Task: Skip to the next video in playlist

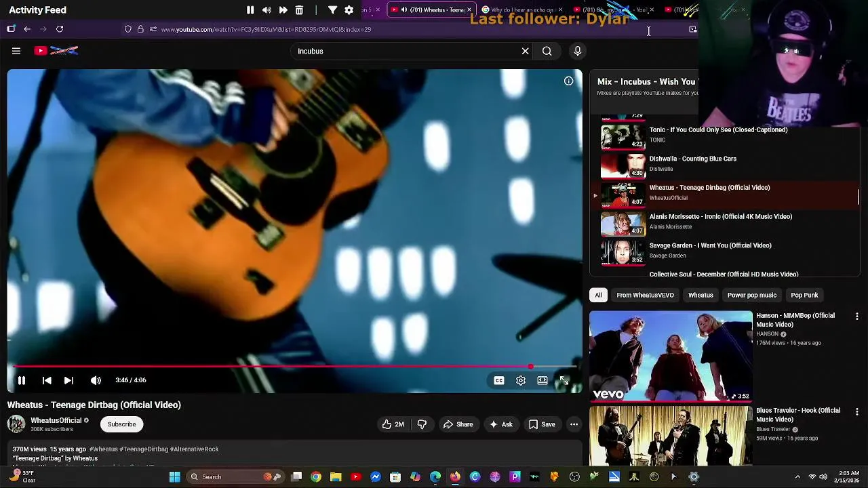Action: (68, 380)
